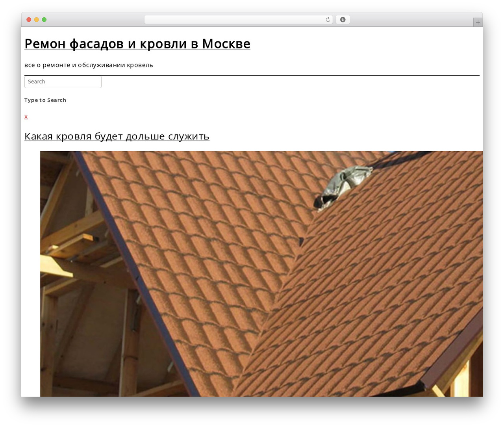Viewport: 504px width, 427px height.
Task: Maximize the window with the green button
Action: click(44, 20)
